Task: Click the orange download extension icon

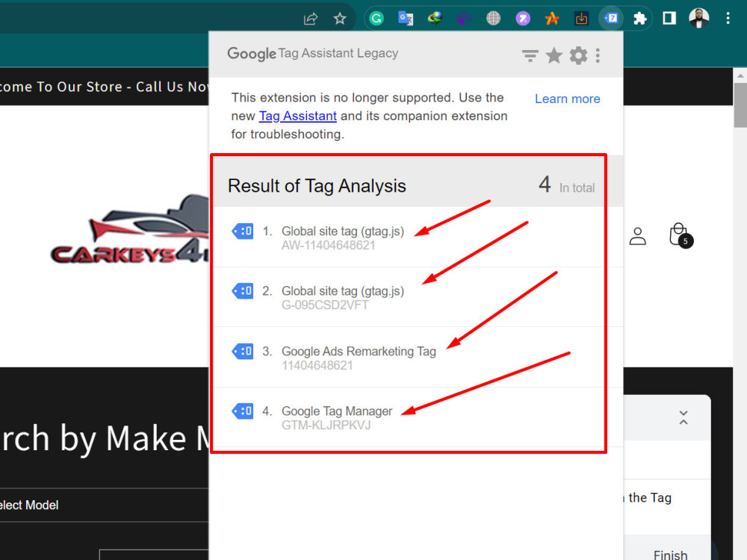Action: [581, 19]
